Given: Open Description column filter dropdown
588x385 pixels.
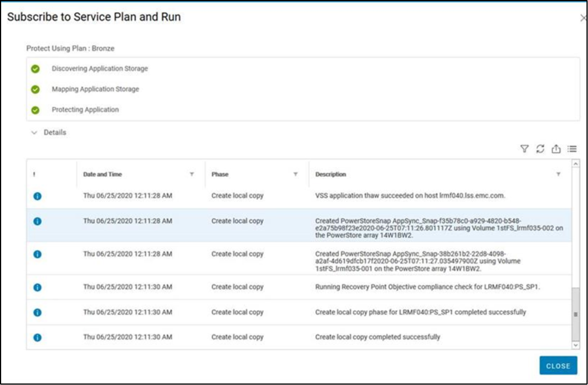Looking at the screenshot, I should point(558,174).
